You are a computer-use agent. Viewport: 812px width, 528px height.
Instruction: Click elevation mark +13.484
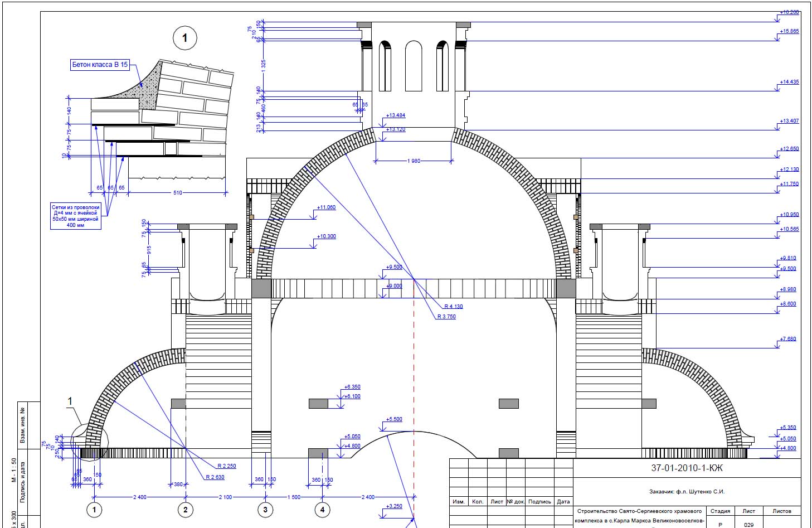pyautogui.click(x=395, y=115)
